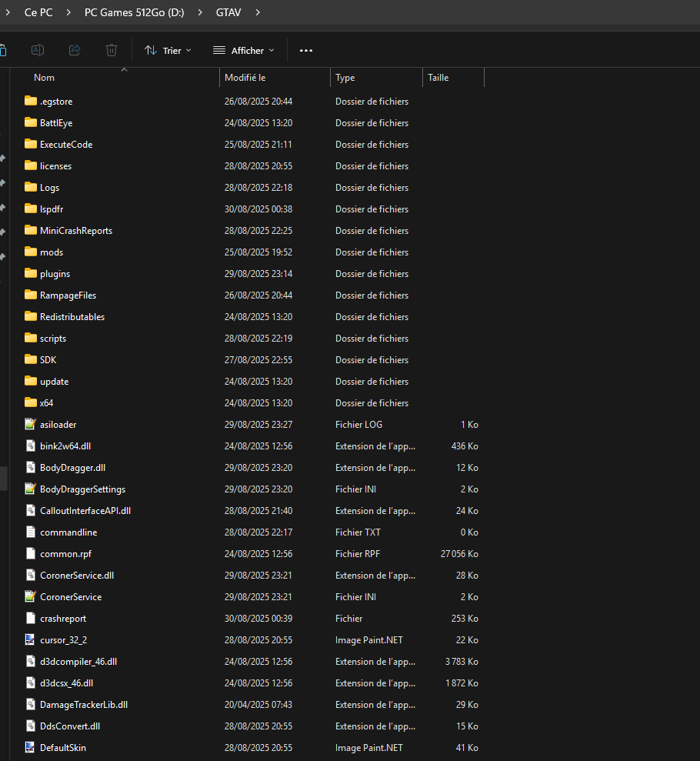Image resolution: width=700 pixels, height=761 pixels.
Task: Open the three-dot more options menu
Action: [x=306, y=51]
